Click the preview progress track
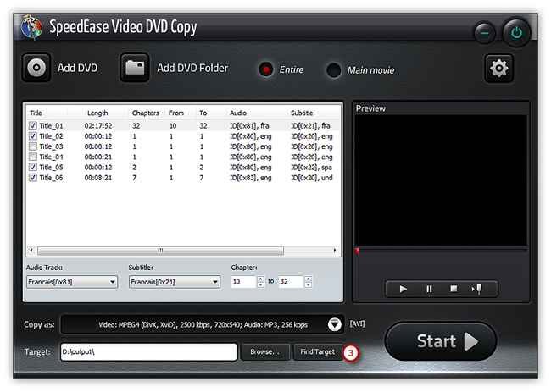Screen dimensions: 551x392 pyautogui.click(x=441, y=251)
